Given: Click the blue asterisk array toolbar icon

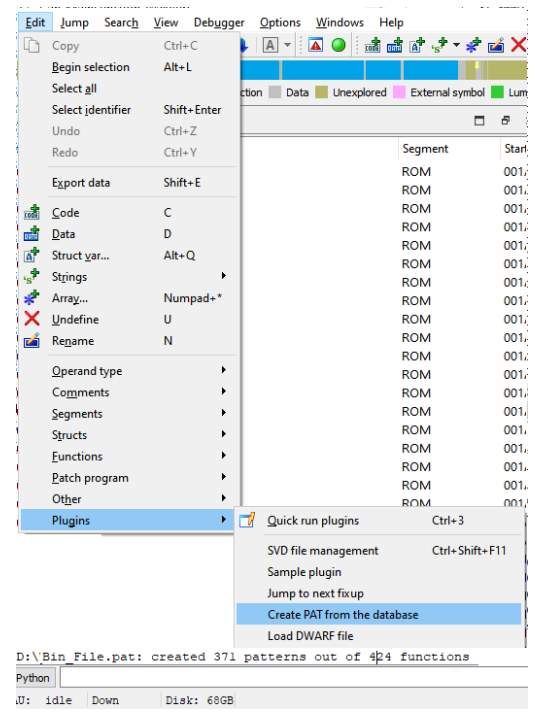Looking at the screenshot, I should click(474, 45).
